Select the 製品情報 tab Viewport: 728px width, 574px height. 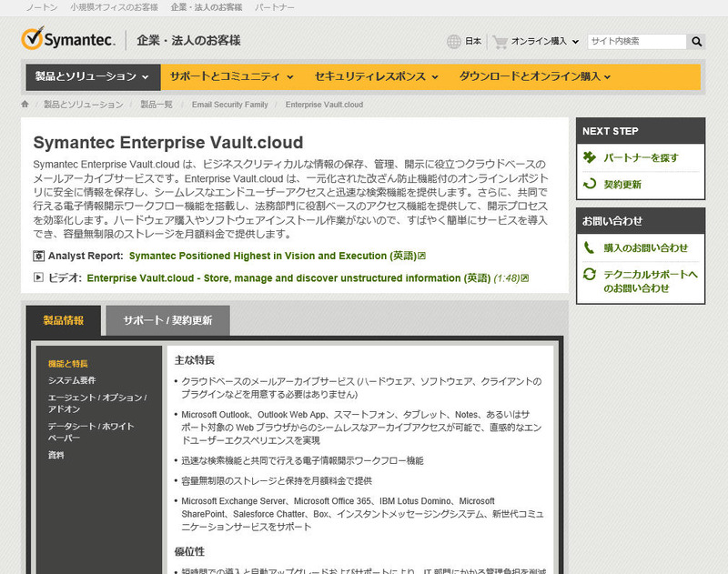(x=66, y=321)
